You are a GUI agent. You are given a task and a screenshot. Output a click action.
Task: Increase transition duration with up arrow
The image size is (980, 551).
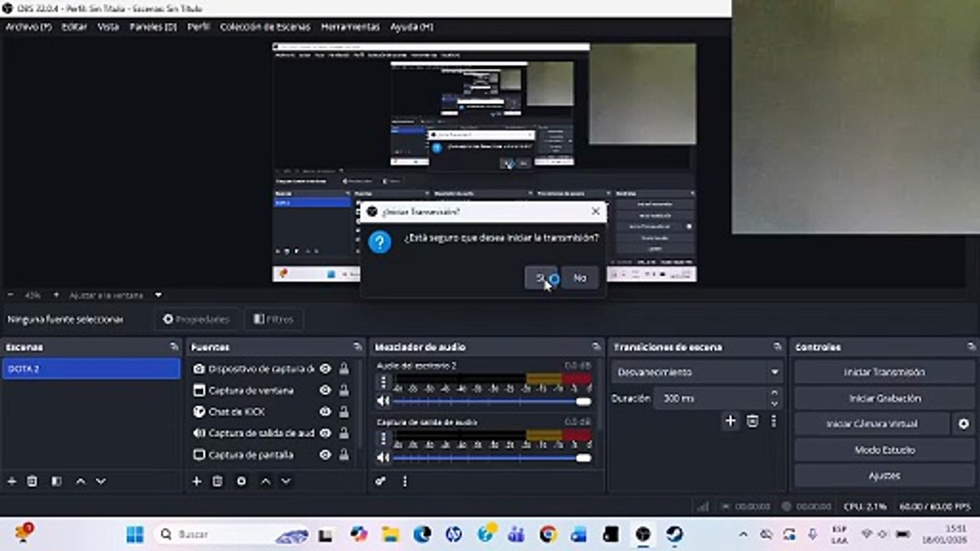(774, 393)
